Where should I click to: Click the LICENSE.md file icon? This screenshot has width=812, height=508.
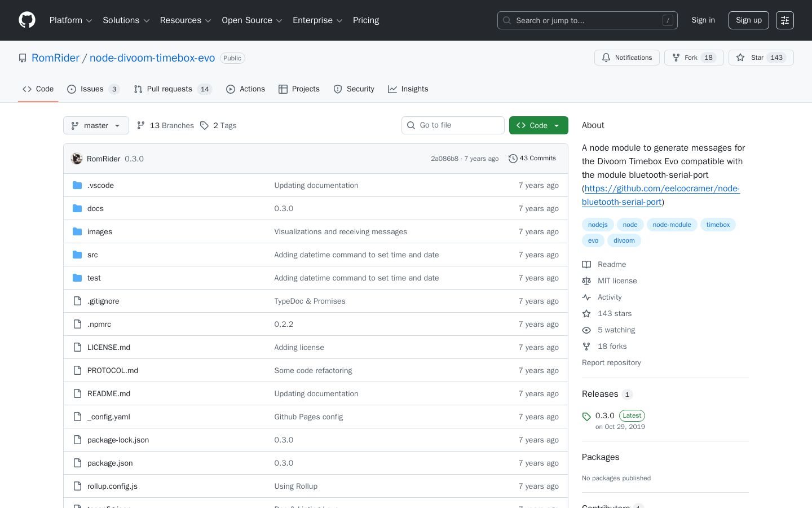coord(77,347)
